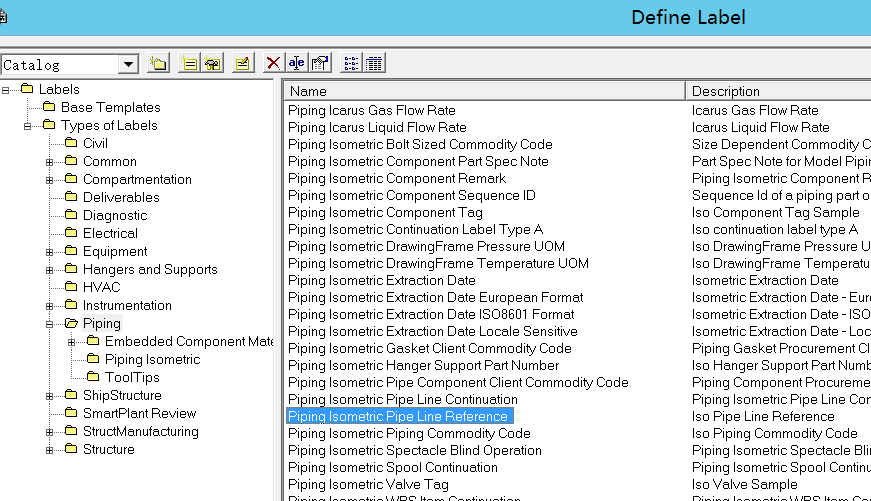871x501 pixels.
Task: Expand the Instrumentation folder node
Action: [49, 306]
